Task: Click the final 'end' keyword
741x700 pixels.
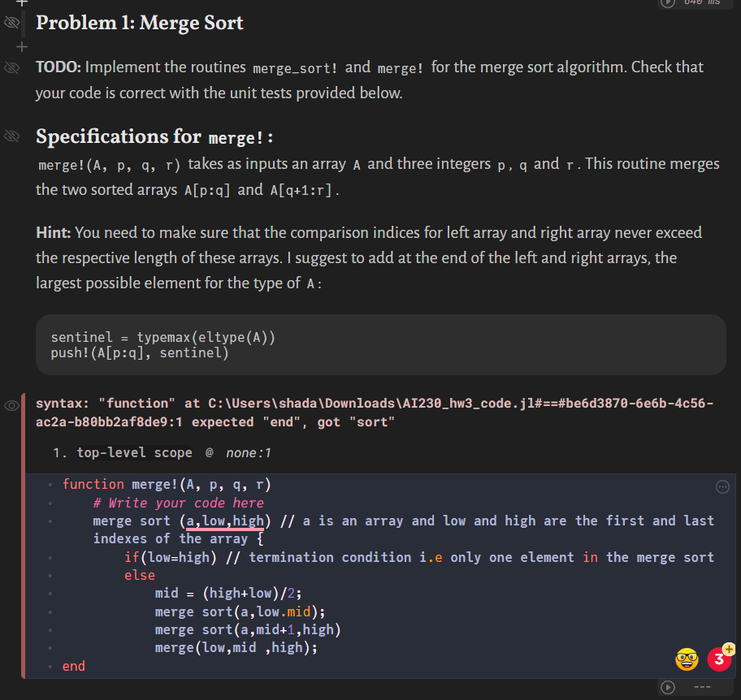Action: pyautogui.click(x=74, y=666)
